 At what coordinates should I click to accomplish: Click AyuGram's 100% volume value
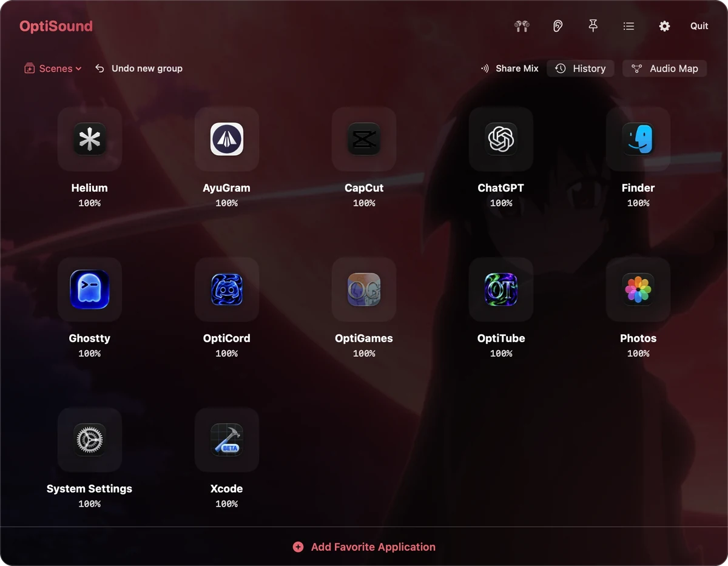click(227, 203)
